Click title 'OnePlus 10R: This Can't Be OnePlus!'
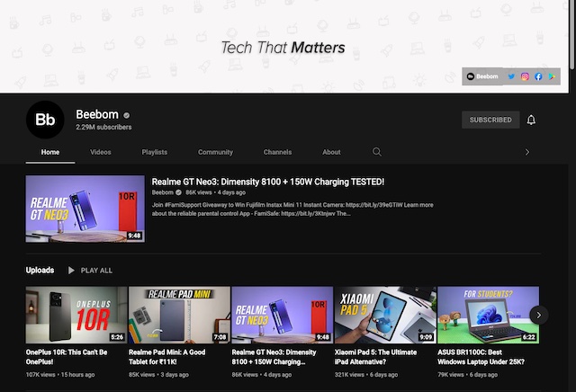Screen dimensions: 576x392 pos(67,357)
